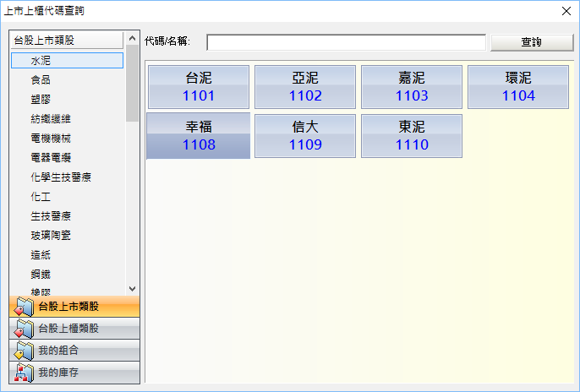Select 食品 category in list
The width and height of the screenshot is (580, 392).
(41, 79)
